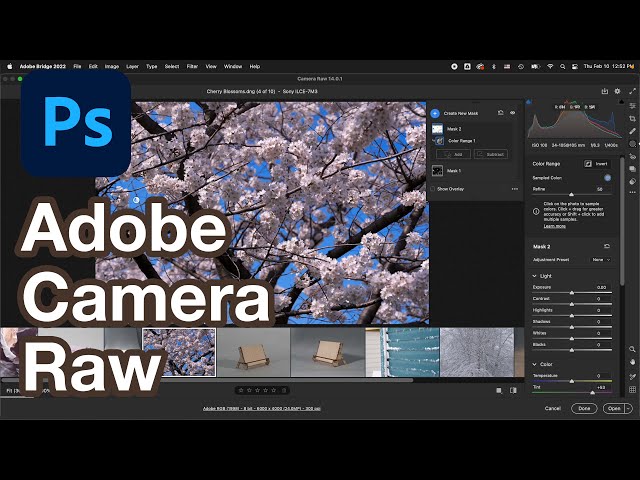Click the Done button
The image size is (640, 480).
pyautogui.click(x=583, y=408)
